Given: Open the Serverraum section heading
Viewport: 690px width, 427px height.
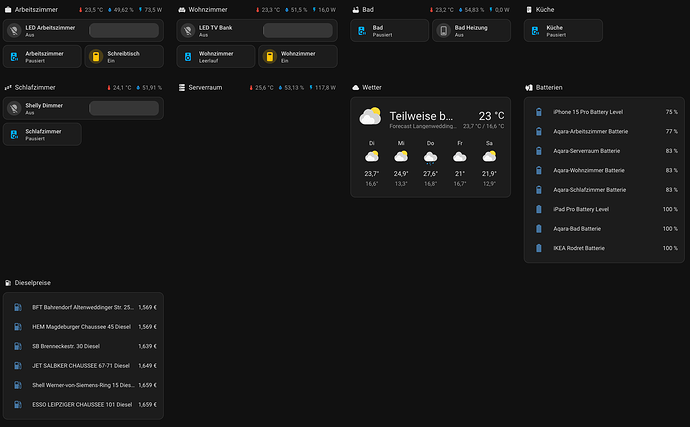Looking at the screenshot, I should click(205, 88).
